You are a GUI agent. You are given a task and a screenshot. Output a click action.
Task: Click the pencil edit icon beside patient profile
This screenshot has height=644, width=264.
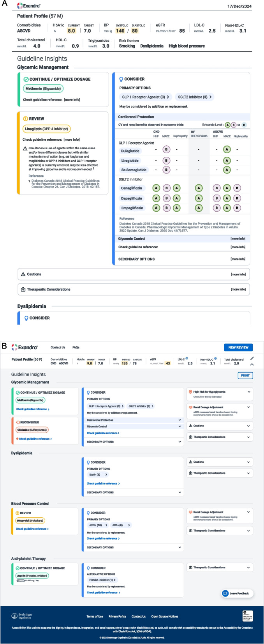pyautogui.click(x=252, y=358)
